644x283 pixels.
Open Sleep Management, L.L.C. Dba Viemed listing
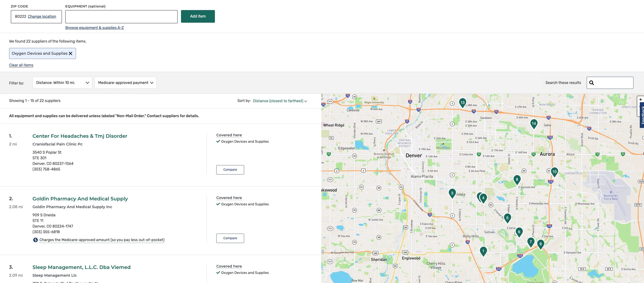click(x=82, y=267)
